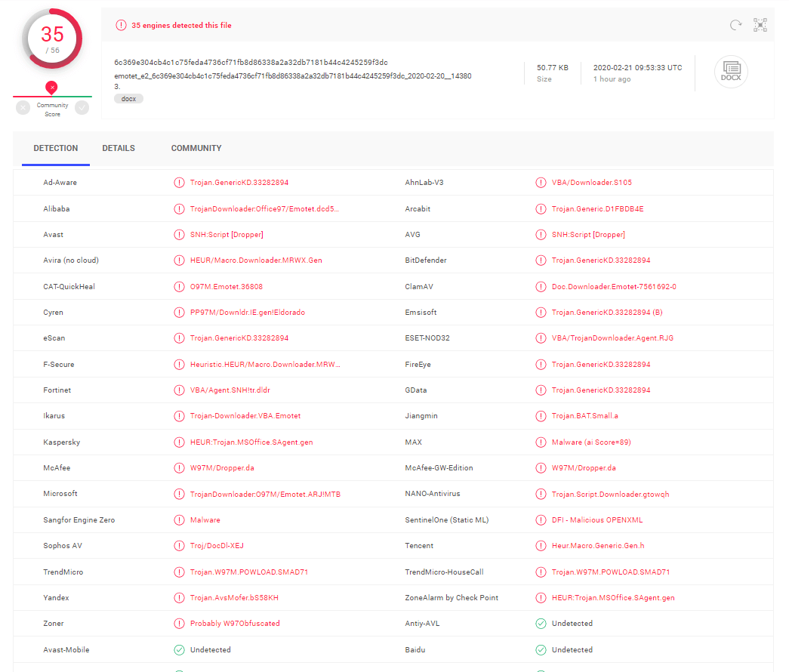This screenshot has width=789, height=672.
Task: Vote negative with community X button
Action: (x=23, y=107)
